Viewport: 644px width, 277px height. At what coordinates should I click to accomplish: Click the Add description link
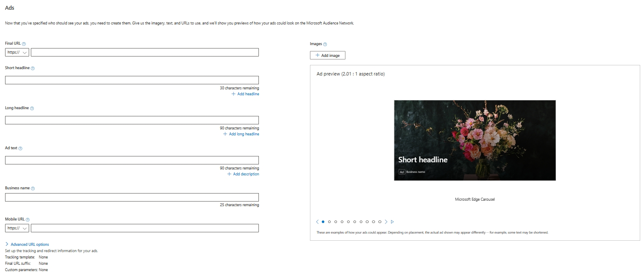[243, 174]
